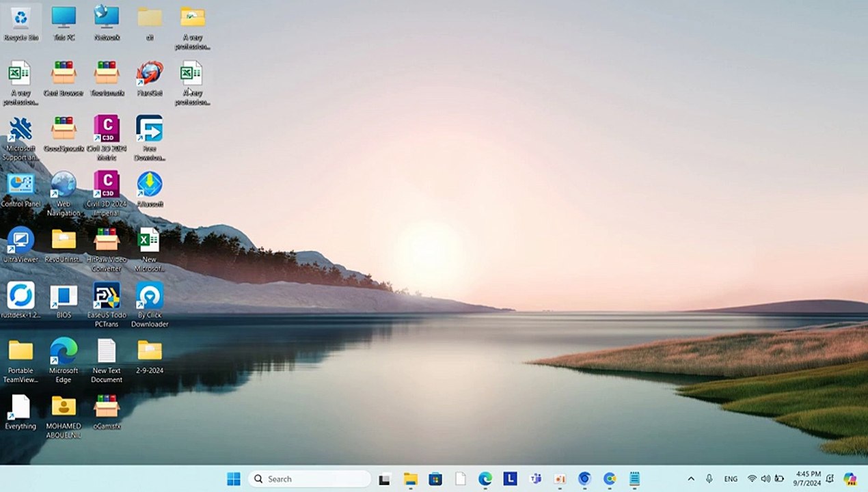Launch UltraViewer from the desktop
The height and width of the screenshot is (492, 868).
click(21, 241)
